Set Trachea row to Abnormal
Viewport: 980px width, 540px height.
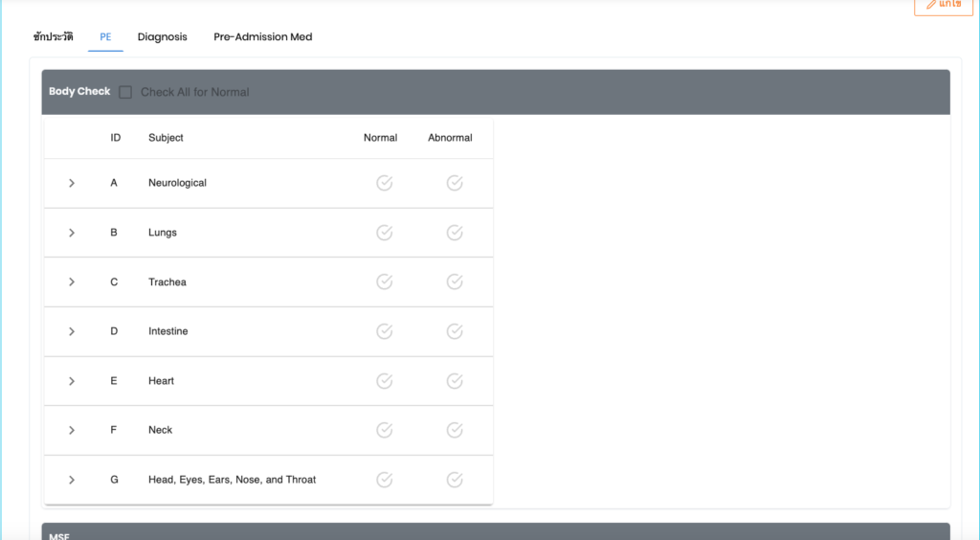[x=455, y=281]
